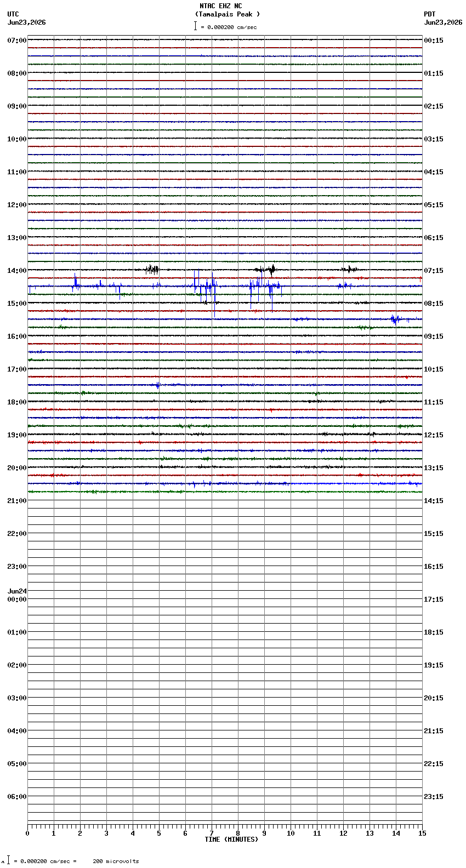The height and width of the screenshot is (868, 466).
Task: Click the 200 microvolts scale footer
Action: pyautogui.click(x=116, y=861)
